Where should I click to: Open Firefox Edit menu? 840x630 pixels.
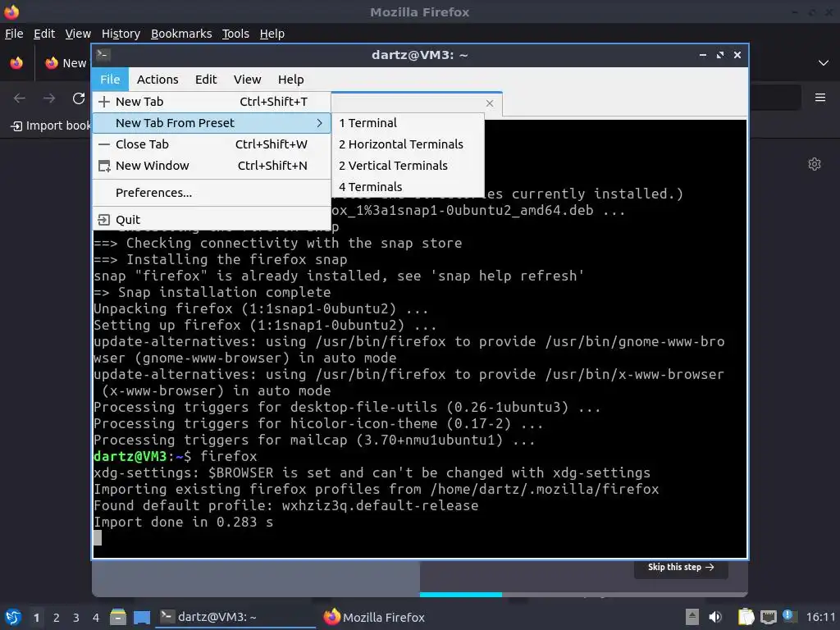[44, 34]
